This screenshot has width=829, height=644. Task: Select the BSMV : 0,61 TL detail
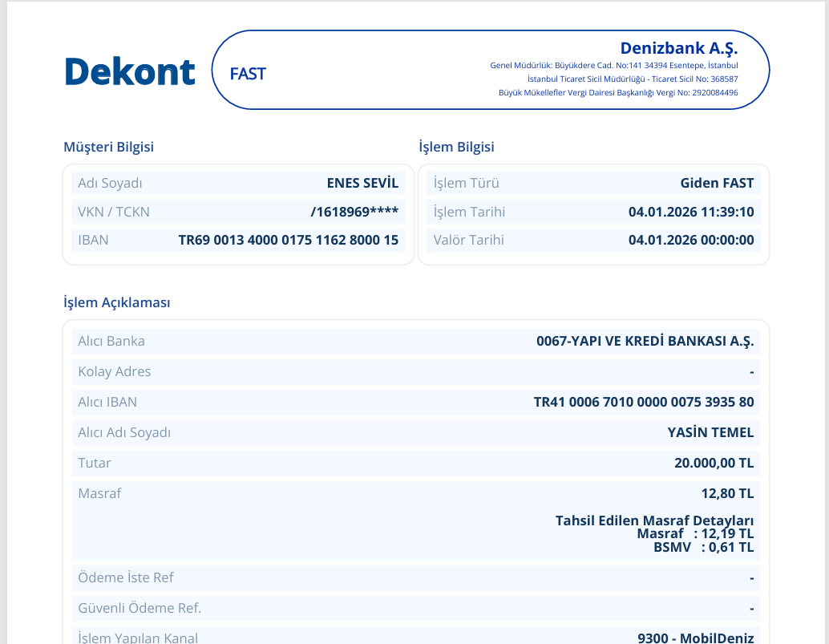tap(704, 547)
